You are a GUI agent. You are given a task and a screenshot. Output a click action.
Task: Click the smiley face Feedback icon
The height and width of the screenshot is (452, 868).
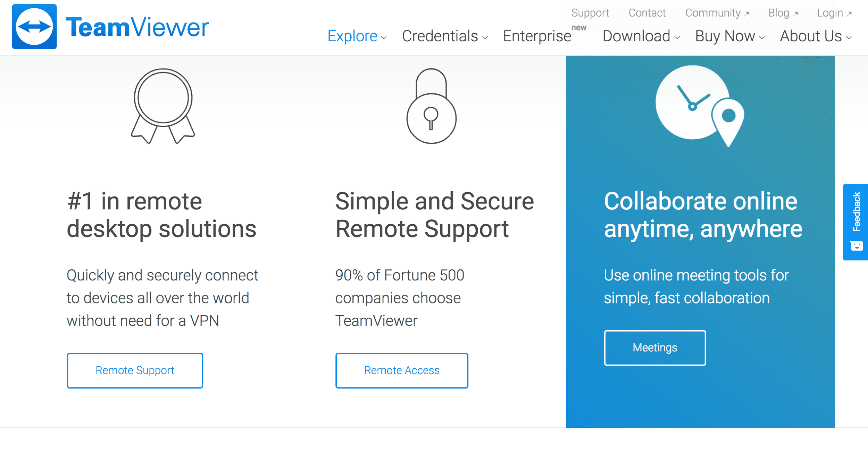857,246
